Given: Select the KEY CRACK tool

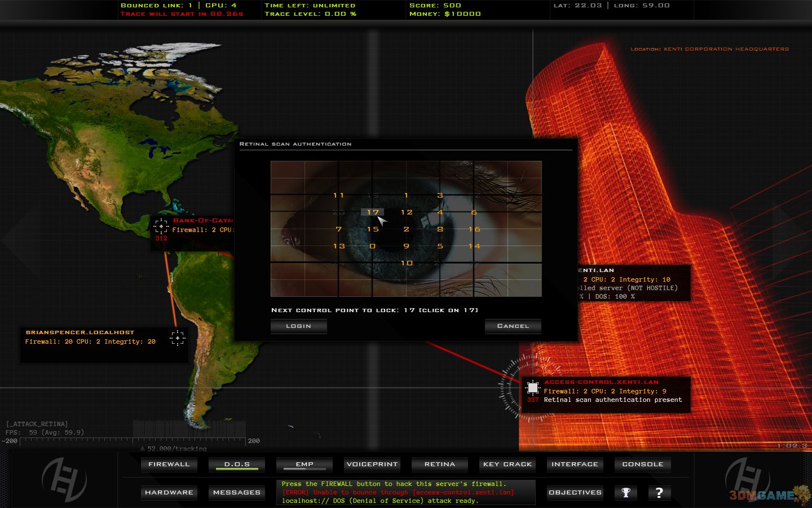Looking at the screenshot, I should (x=507, y=464).
